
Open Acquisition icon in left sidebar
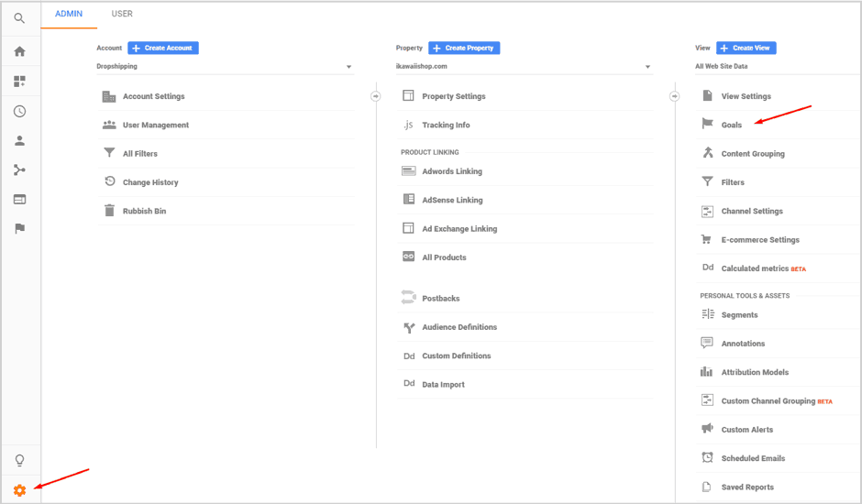click(x=19, y=170)
